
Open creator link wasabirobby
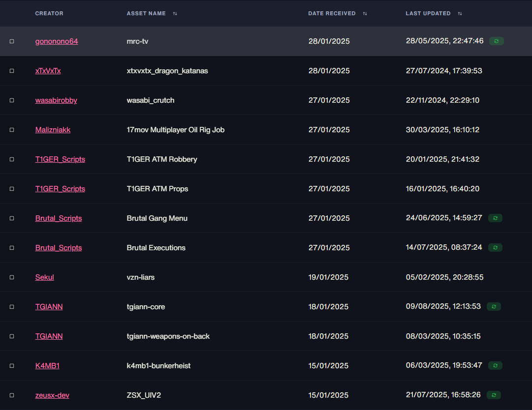click(56, 100)
